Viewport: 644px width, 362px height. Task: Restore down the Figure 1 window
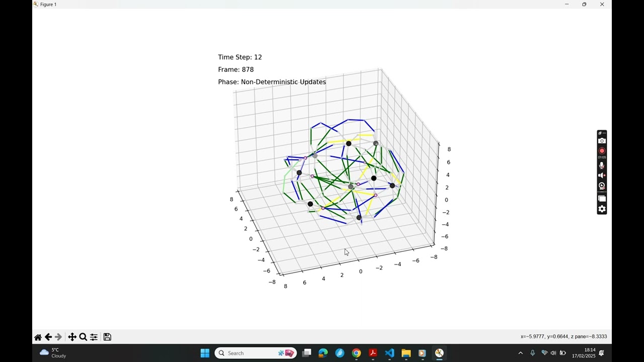(584, 4)
